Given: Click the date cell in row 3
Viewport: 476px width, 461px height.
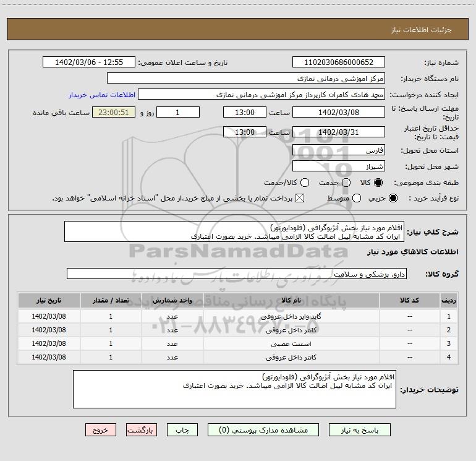Looking at the screenshot, I should pyautogui.click(x=49, y=343).
